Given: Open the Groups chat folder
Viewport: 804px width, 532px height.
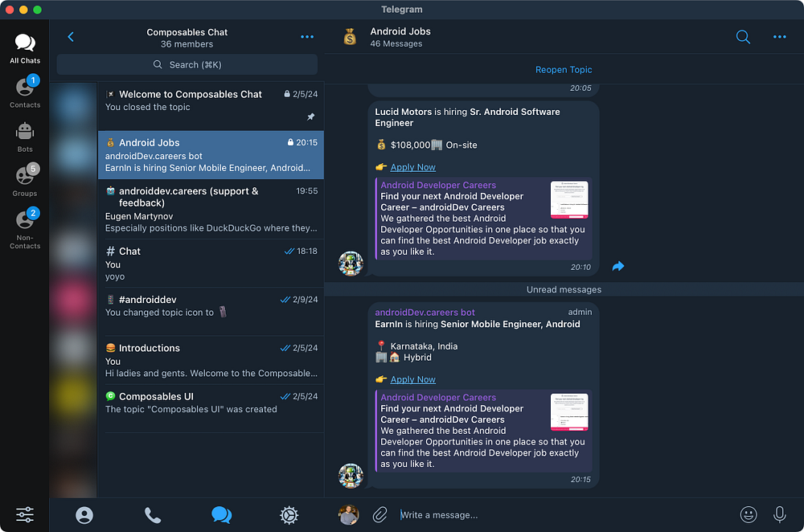Looking at the screenshot, I should pyautogui.click(x=25, y=180).
